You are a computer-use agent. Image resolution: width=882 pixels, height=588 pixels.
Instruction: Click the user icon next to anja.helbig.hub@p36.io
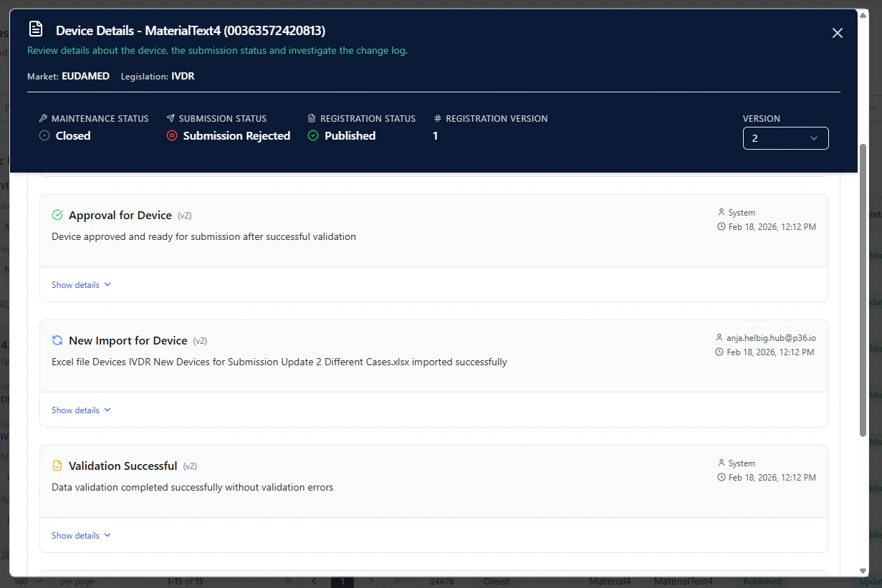pos(721,337)
